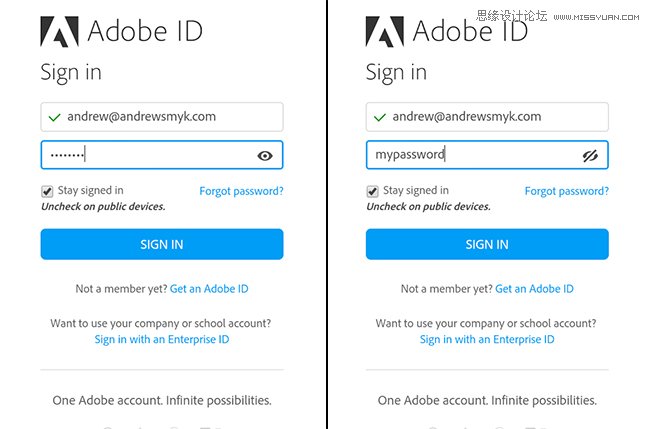This screenshot has width=650, height=429.
Task: Click green checkmark beside email in left form
Action: [x=55, y=118]
